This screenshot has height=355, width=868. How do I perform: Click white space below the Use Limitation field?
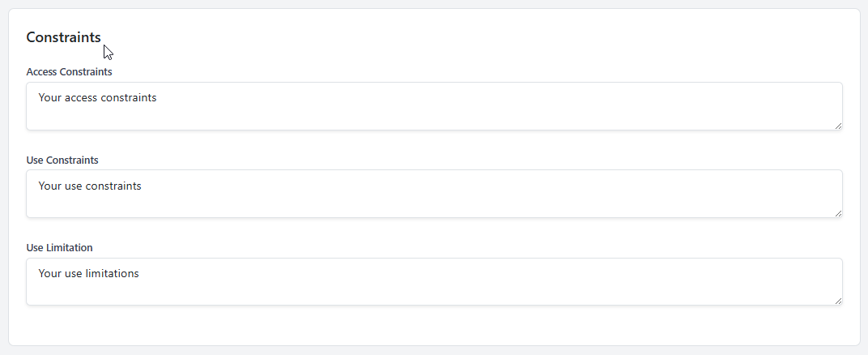click(434, 326)
